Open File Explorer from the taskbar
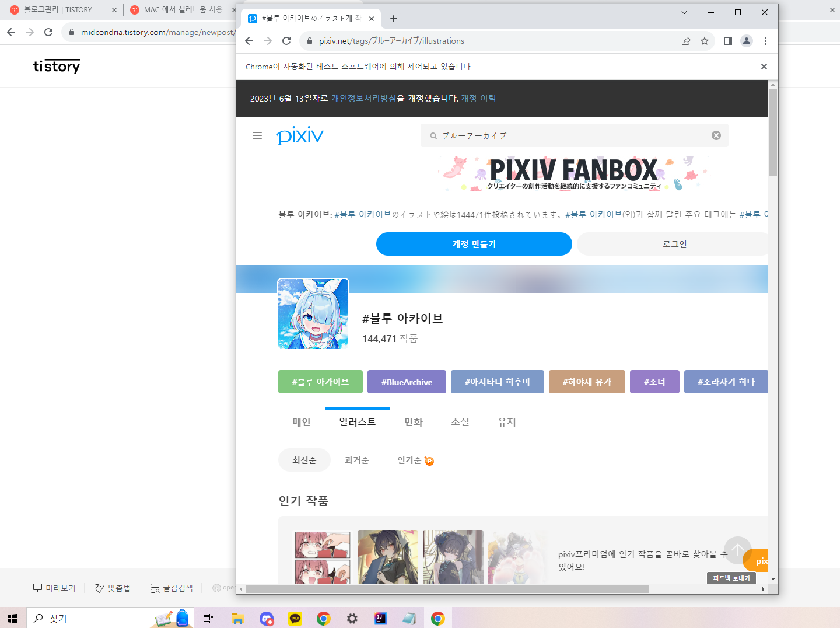Screen dimensions: 840x628 pyautogui.click(x=237, y=618)
